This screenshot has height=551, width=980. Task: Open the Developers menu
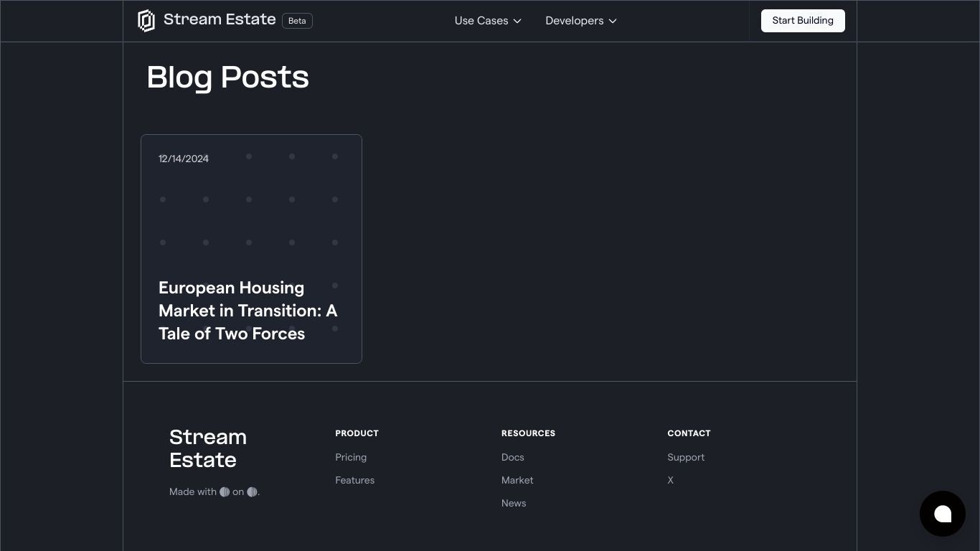pyautogui.click(x=581, y=21)
